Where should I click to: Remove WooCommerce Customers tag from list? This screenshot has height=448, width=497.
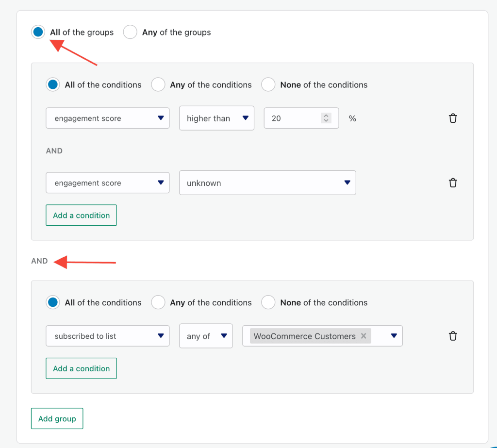(x=364, y=336)
